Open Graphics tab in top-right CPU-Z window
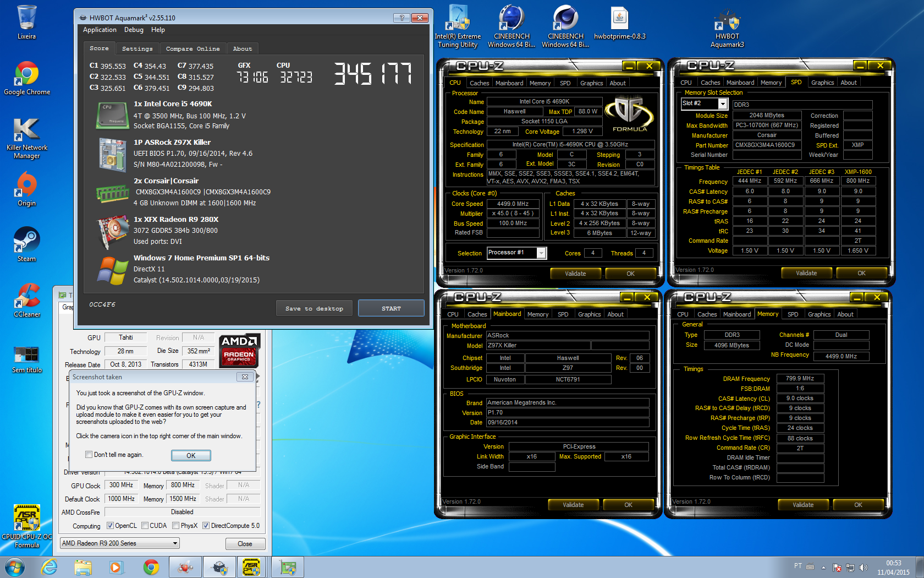Image resolution: width=924 pixels, height=578 pixels. pyautogui.click(x=822, y=83)
